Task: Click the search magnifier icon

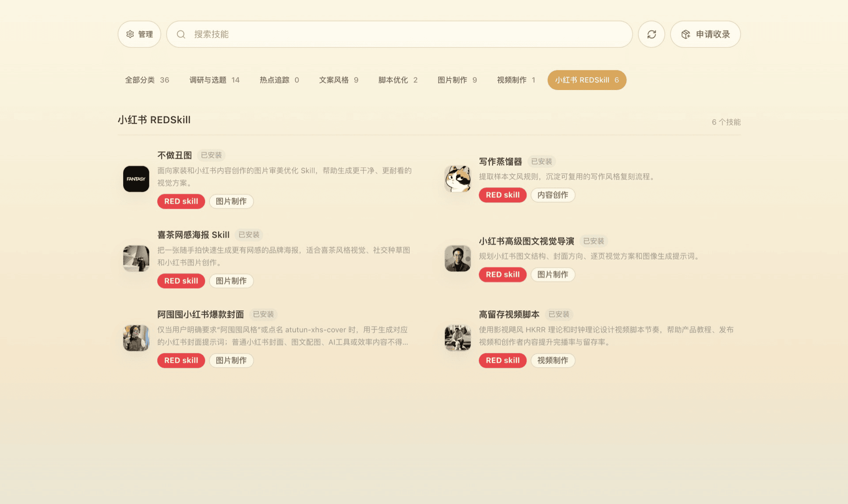Action: click(181, 34)
